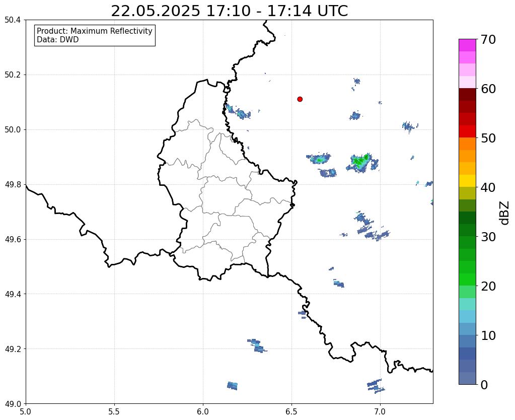Click the radar echo on the border near 50.05N
The image size is (515, 420).
coord(238,112)
